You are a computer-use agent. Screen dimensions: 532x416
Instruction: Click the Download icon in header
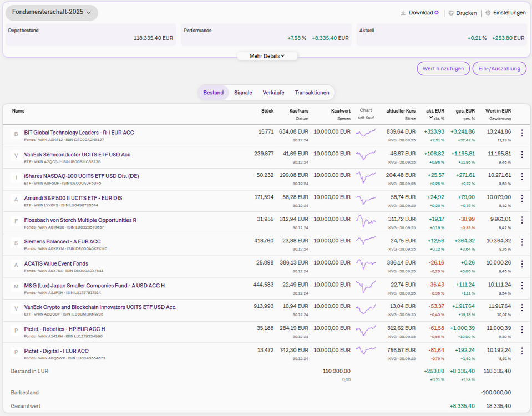pos(403,13)
